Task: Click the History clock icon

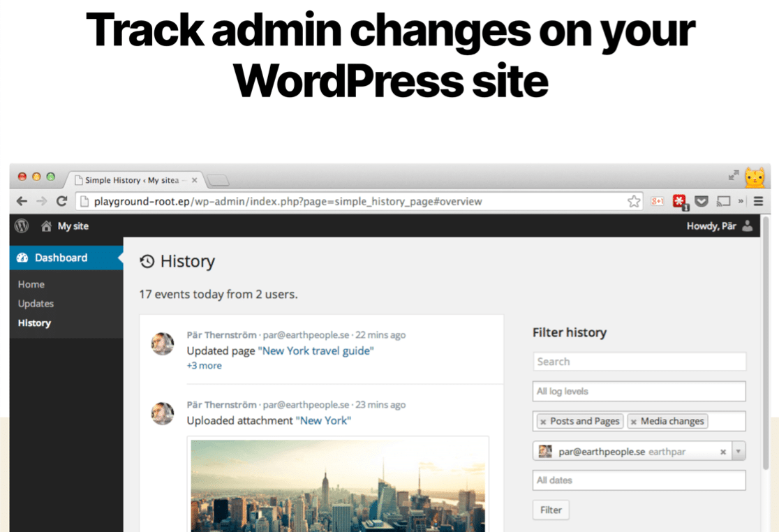Action: (147, 261)
